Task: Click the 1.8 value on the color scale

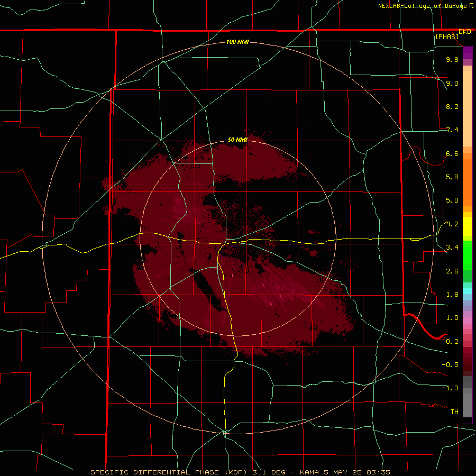Action: tap(452, 295)
